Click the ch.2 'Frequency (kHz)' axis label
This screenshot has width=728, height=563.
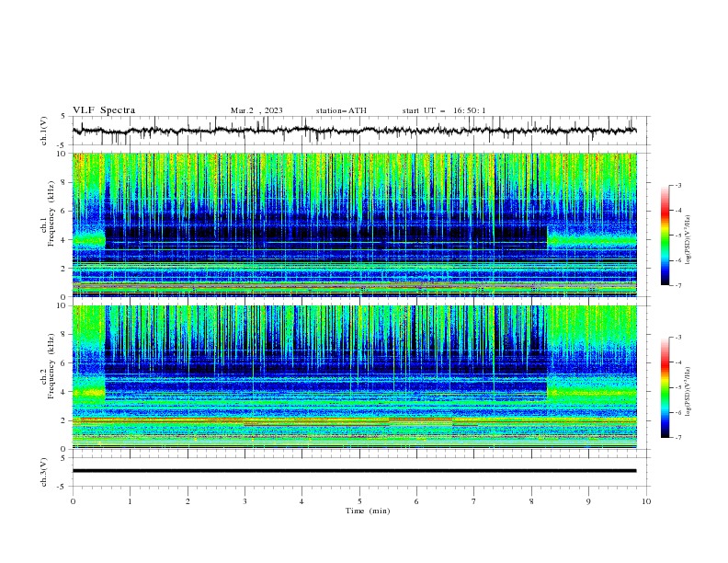(x=51, y=366)
